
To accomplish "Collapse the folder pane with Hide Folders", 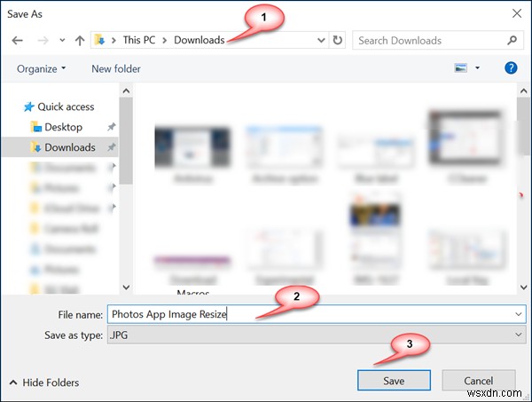I will 44,382.
